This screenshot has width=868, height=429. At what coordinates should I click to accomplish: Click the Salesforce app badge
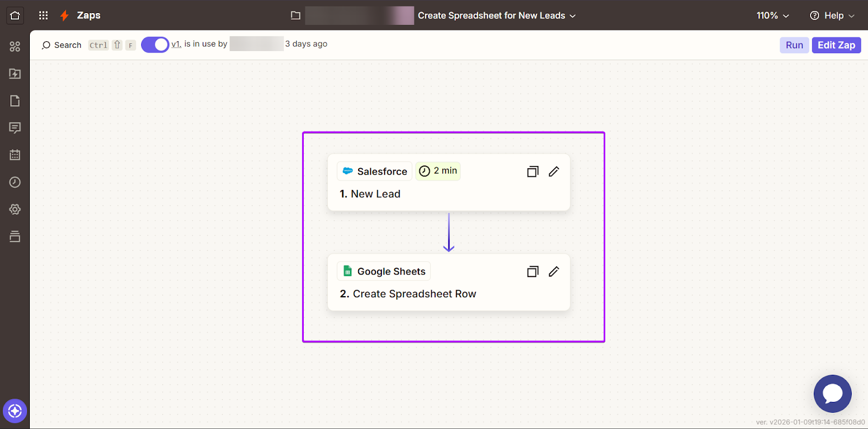374,171
